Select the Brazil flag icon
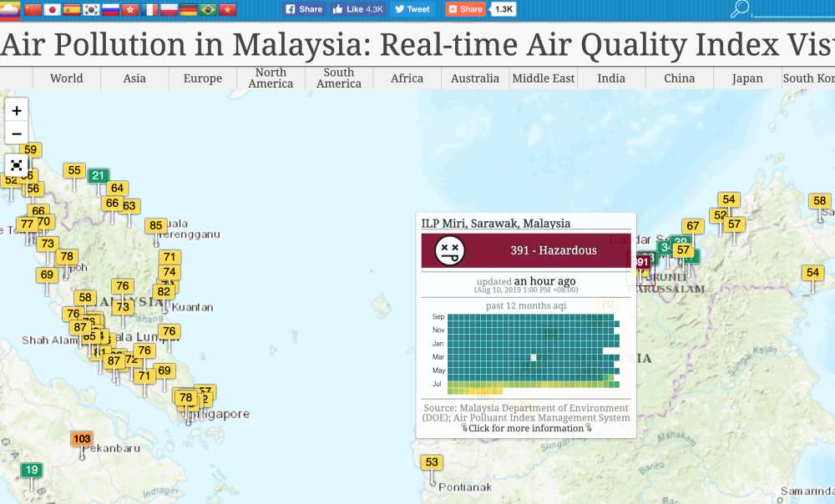This screenshot has width=835, height=504. point(209,8)
